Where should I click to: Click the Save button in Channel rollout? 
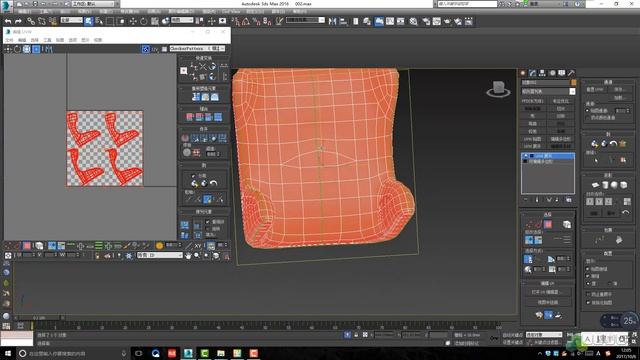coord(619,89)
